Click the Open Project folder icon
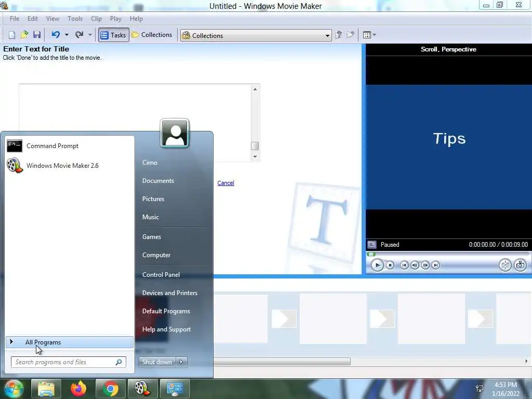 pos(24,35)
